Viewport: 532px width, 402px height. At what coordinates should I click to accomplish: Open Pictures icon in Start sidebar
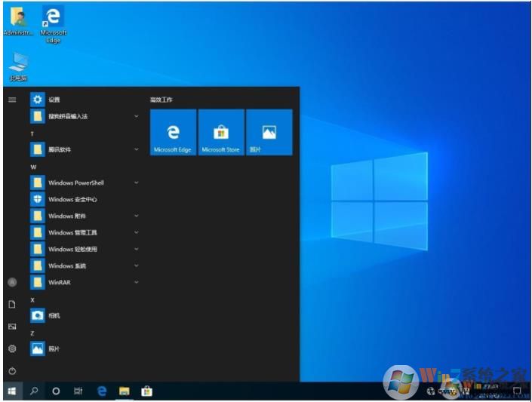pyautogui.click(x=12, y=327)
